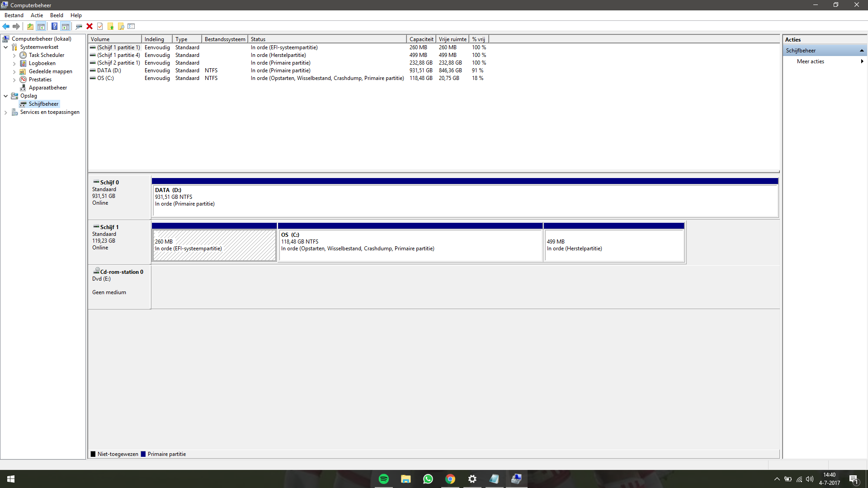Viewport: 868px width, 488px height.
Task: Collapse the Opslag tree node
Action: (x=6, y=96)
